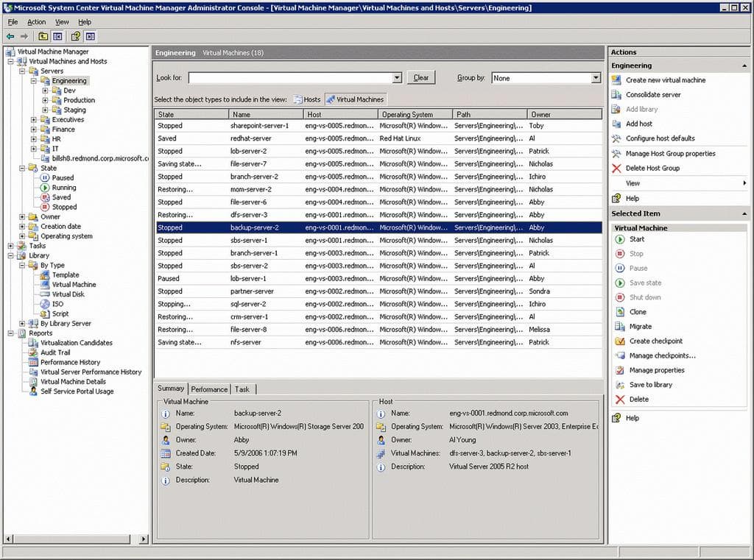Click the Start virtual machine icon
The image size is (754, 560).
620,239
